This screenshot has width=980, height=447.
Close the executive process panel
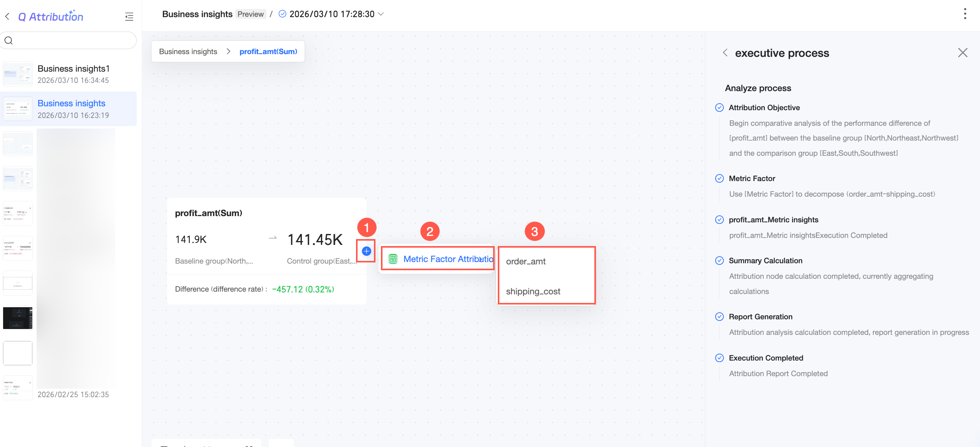tap(963, 53)
